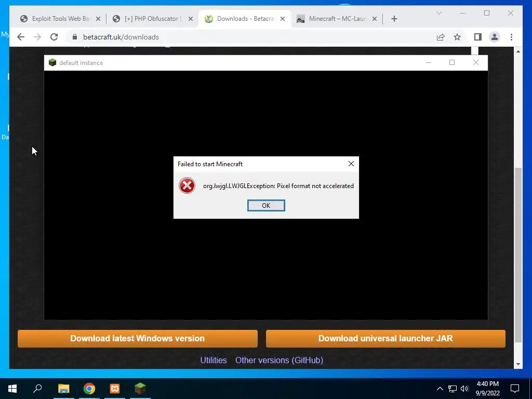Close the Failed to start Minecraft dialog

[x=351, y=164]
